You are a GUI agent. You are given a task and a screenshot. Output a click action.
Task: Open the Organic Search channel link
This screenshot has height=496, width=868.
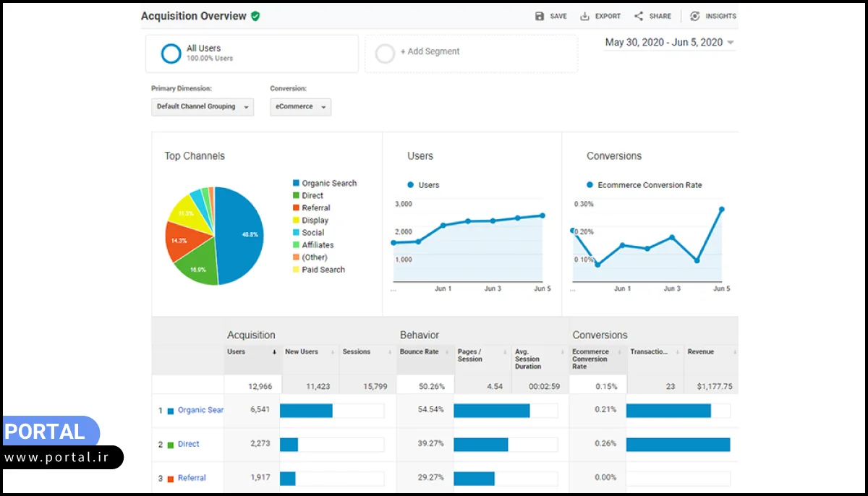200,410
